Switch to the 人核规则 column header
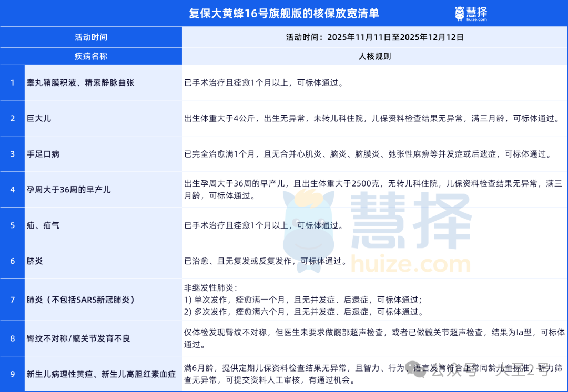 click(x=374, y=56)
